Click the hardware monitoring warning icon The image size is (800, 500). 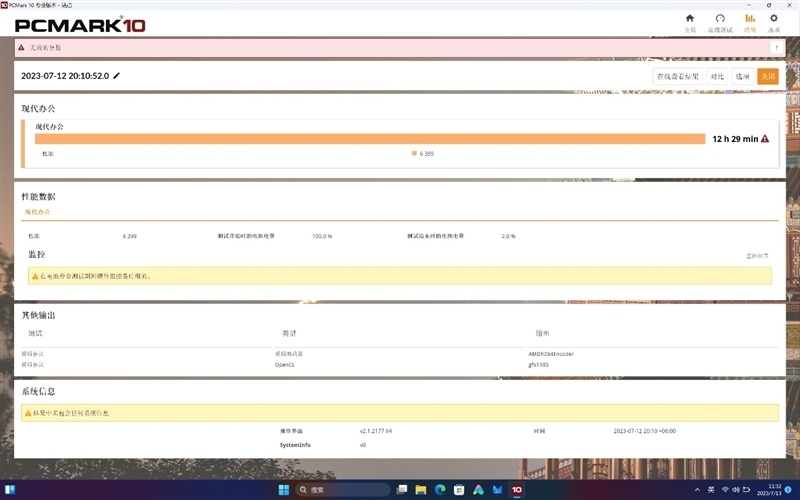click(35, 276)
